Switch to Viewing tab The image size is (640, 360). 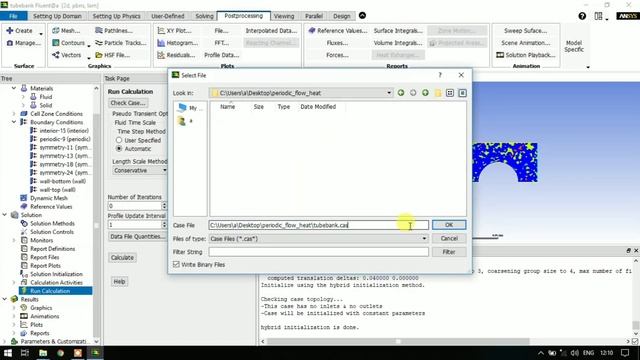(284, 16)
